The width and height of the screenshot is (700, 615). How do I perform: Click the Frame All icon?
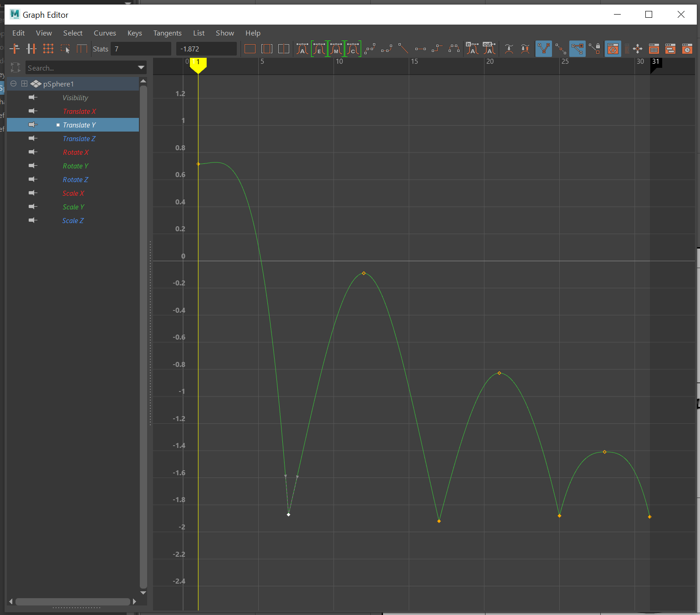[x=250, y=49]
